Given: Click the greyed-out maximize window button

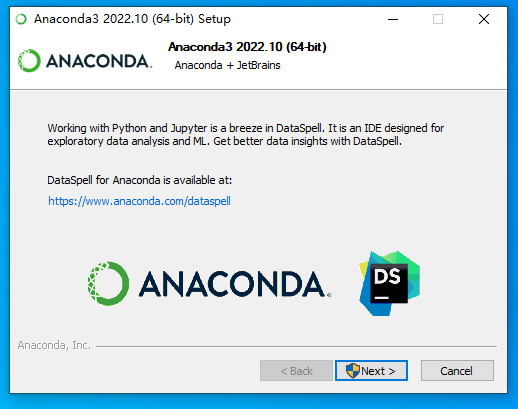Looking at the screenshot, I should tap(438, 19).
